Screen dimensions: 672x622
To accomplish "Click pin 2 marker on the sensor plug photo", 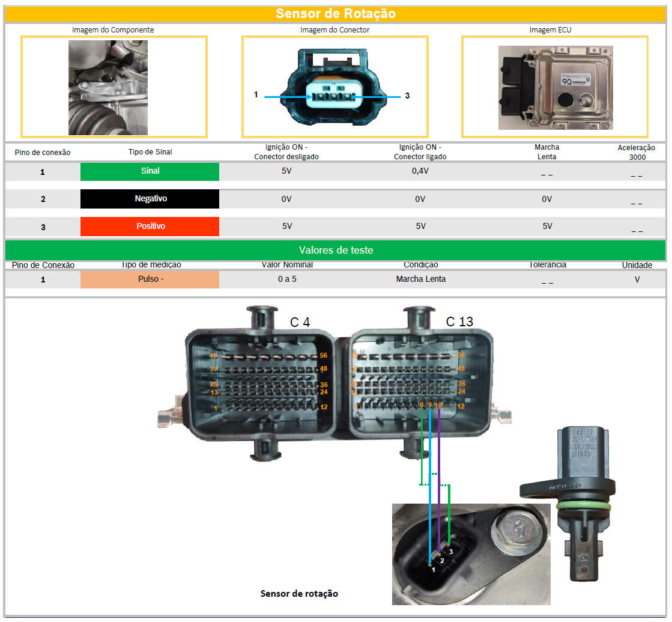I will [x=442, y=560].
